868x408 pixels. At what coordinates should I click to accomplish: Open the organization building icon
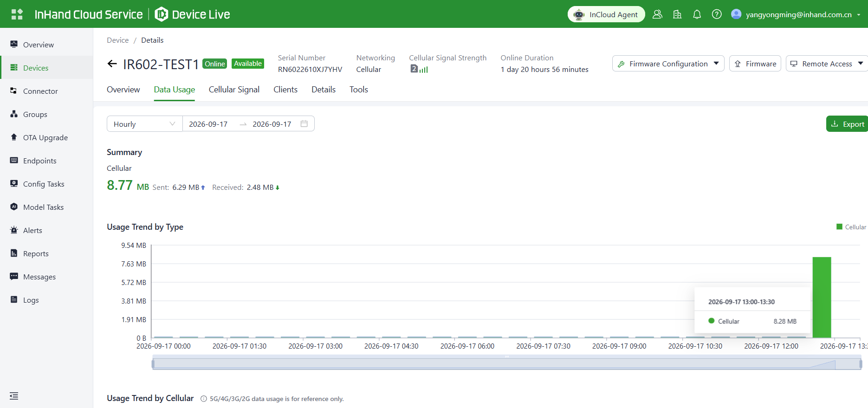[677, 14]
